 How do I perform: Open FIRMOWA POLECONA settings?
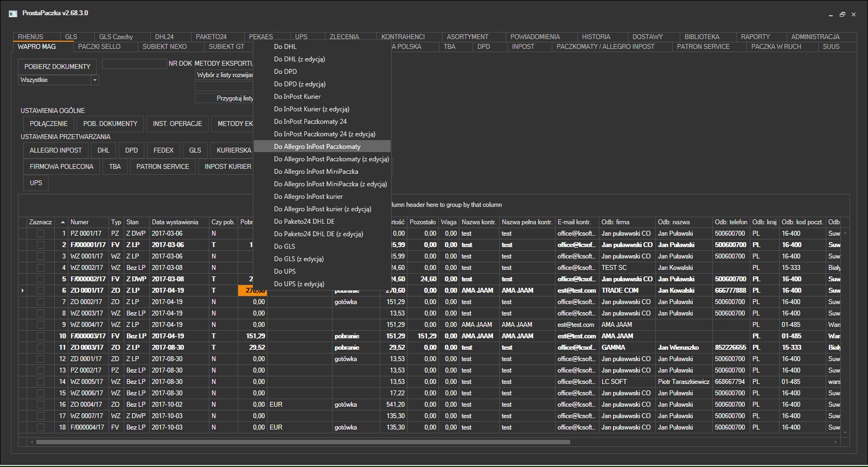coord(62,167)
